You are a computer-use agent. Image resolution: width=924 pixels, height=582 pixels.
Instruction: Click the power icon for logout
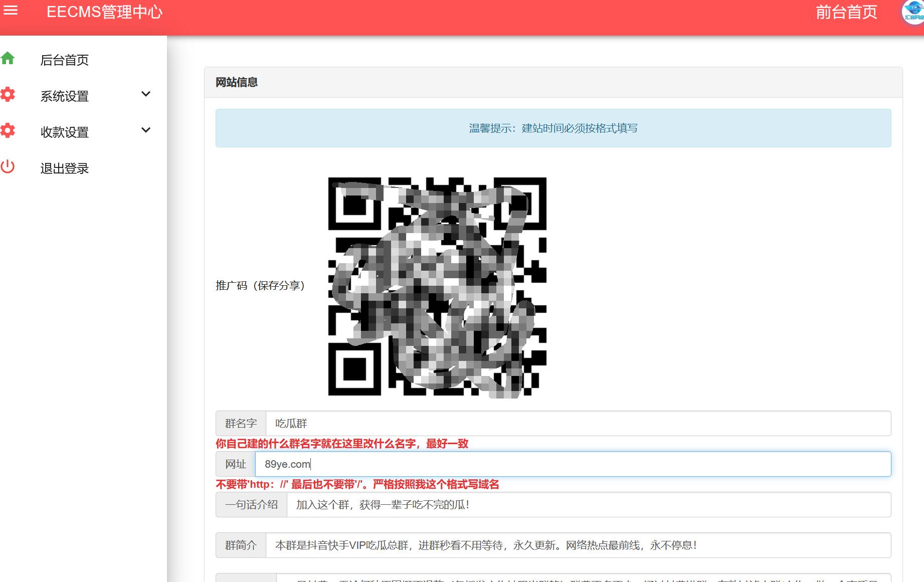tap(8, 167)
